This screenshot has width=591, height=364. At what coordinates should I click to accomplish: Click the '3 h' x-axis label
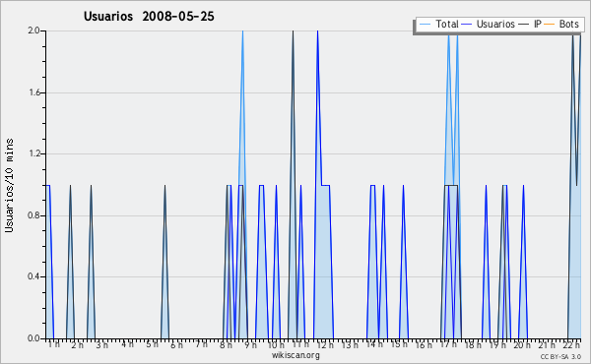point(101,344)
